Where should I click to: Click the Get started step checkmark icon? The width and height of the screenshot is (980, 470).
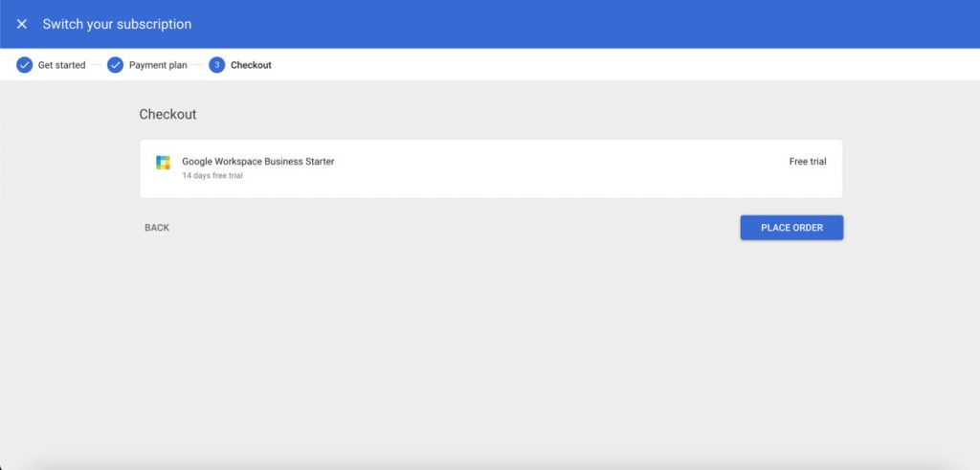24,65
